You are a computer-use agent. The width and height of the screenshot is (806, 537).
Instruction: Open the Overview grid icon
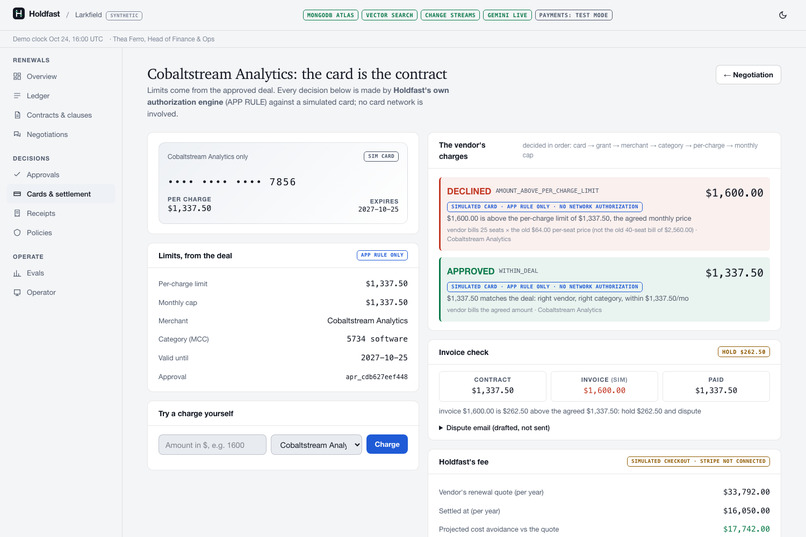[17, 76]
